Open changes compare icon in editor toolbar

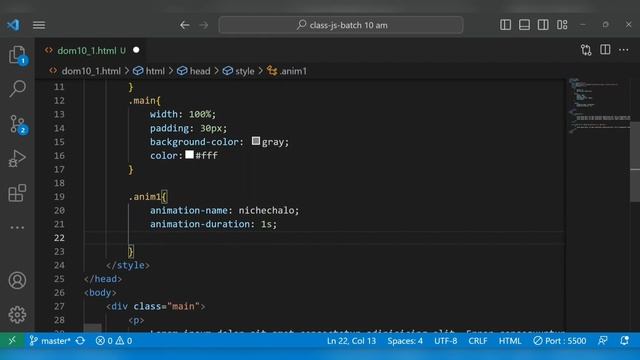[586, 50]
